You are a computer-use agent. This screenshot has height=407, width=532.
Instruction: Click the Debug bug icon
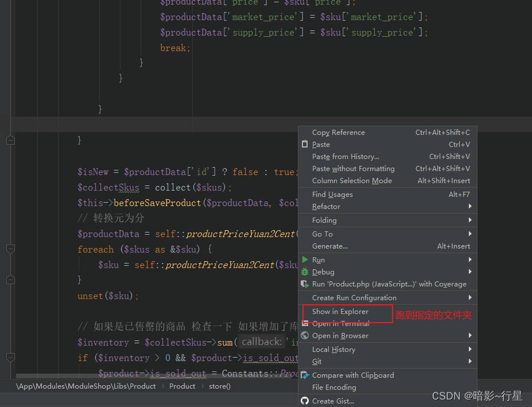click(x=305, y=272)
